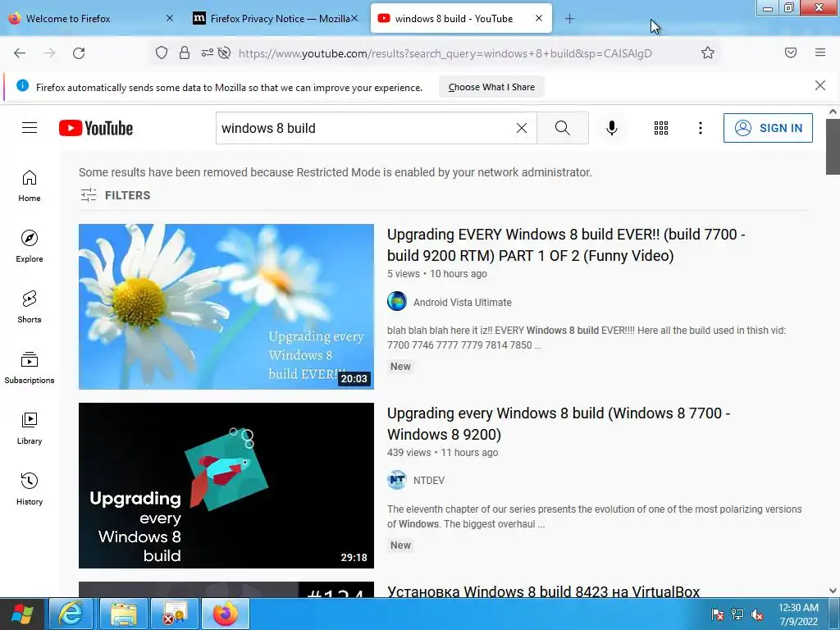Click betta fish video thumbnail
The image size is (840, 630).
coord(226,486)
